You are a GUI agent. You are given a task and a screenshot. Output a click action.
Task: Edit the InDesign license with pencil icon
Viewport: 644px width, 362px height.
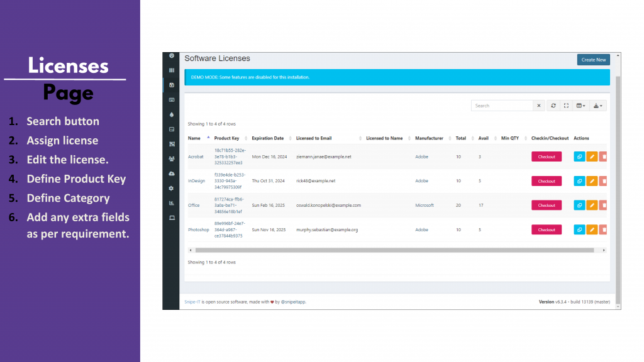click(592, 181)
